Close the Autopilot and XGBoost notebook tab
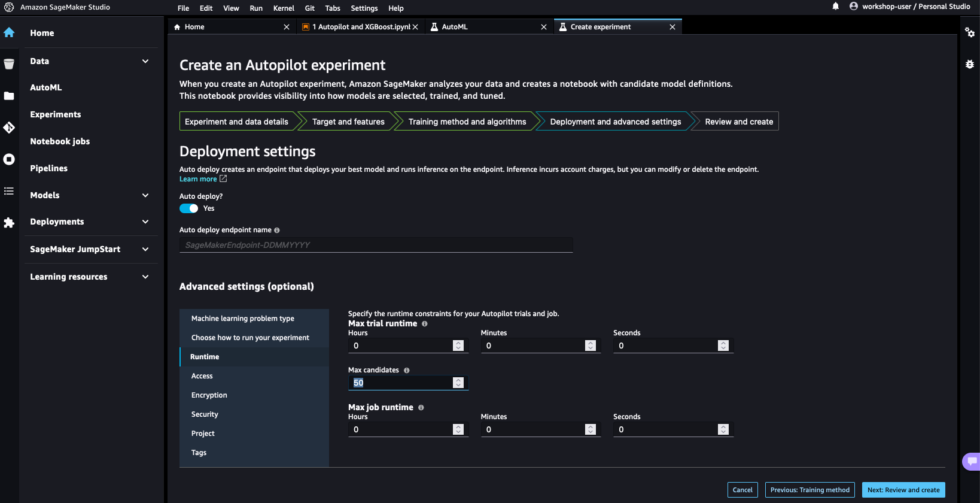Image resolution: width=980 pixels, height=503 pixels. click(415, 27)
